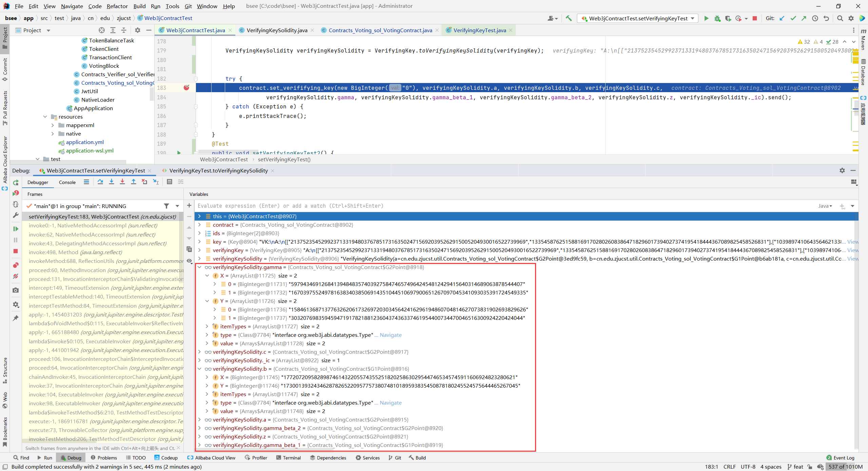The image size is (868, 471).
Task: Expand the verifyingKeySolidity.c variable node
Action: tap(200, 352)
